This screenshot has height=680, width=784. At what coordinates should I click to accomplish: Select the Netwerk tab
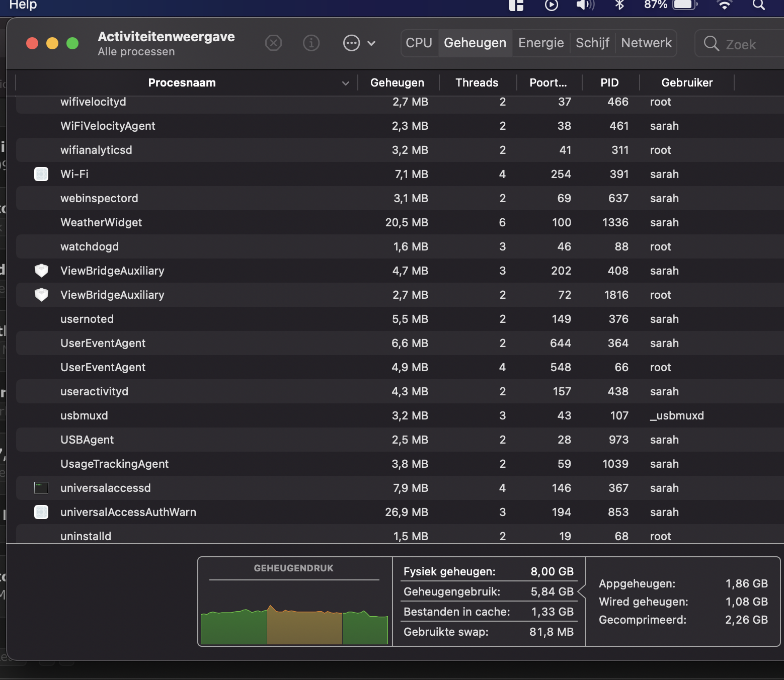tap(646, 43)
